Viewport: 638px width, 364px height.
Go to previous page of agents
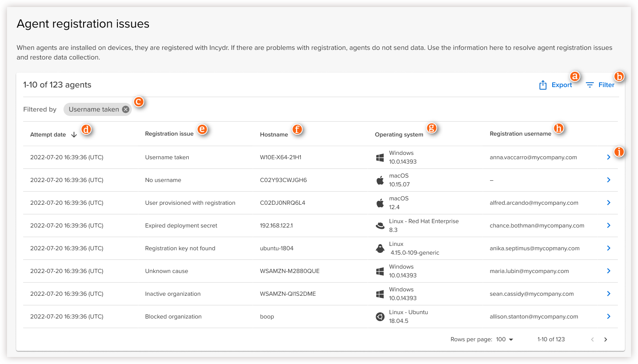pos(592,339)
